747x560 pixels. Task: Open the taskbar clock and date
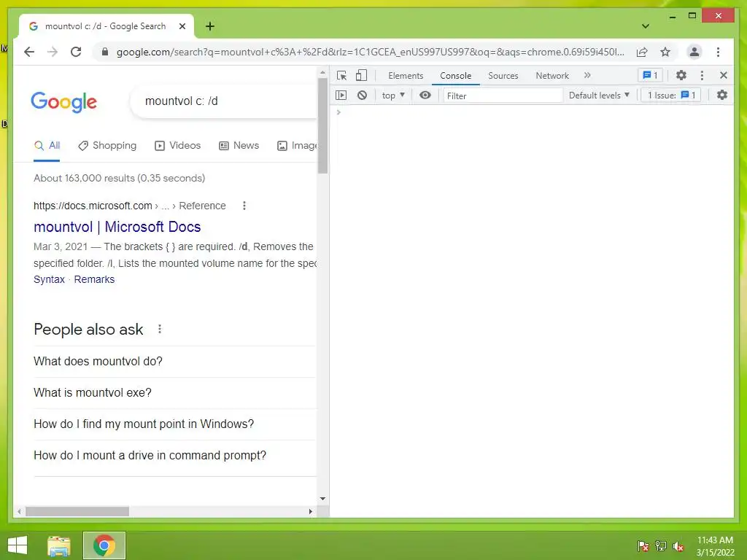pos(716,546)
